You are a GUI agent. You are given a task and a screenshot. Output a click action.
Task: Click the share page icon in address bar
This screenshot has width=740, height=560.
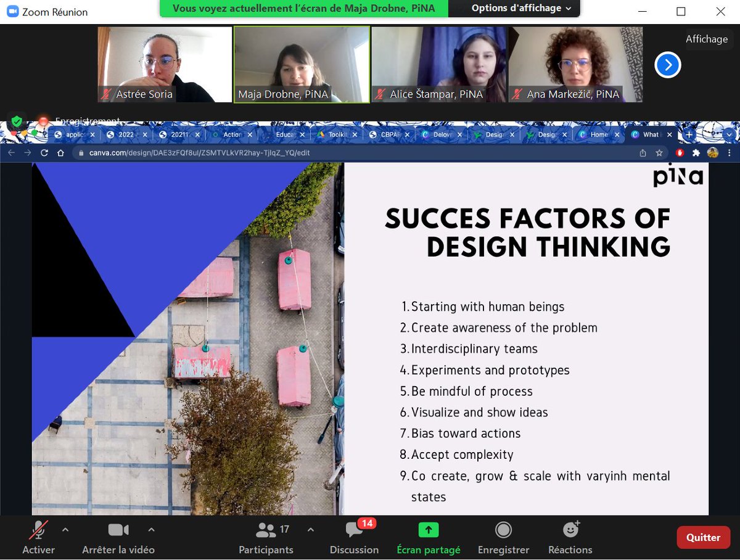tap(643, 152)
